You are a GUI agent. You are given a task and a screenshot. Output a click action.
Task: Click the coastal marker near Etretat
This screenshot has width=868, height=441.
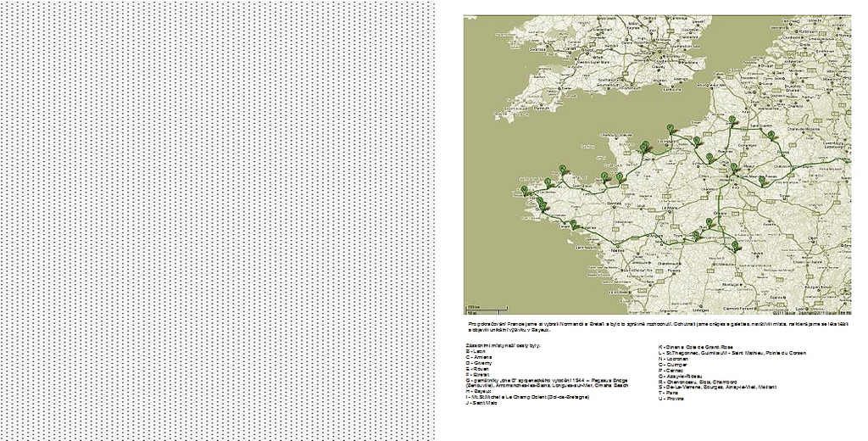670,128
